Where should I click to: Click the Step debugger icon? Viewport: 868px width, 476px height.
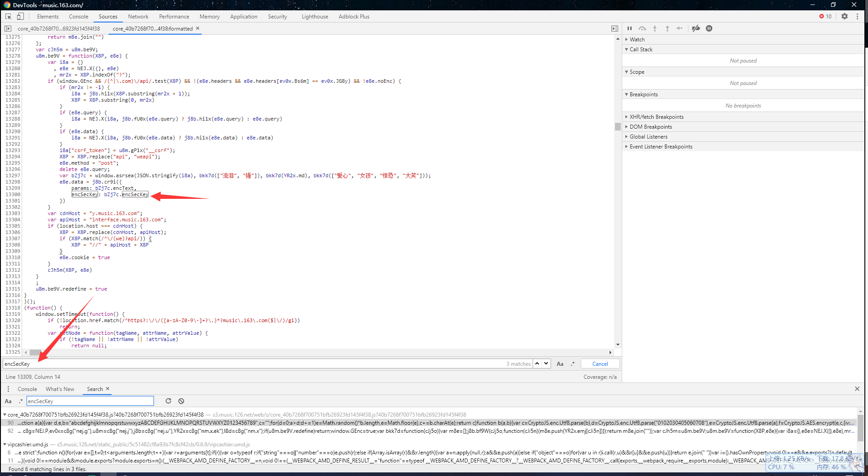click(x=680, y=28)
